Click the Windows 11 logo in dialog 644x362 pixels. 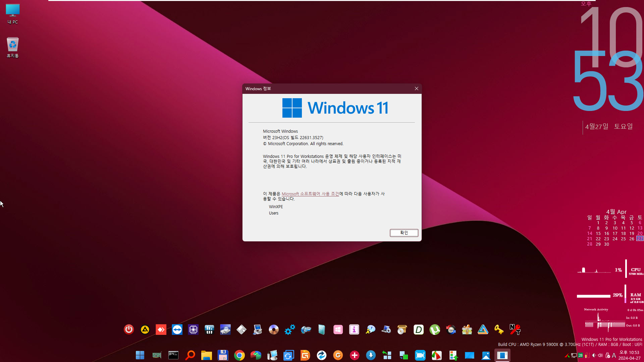(335, 108)
